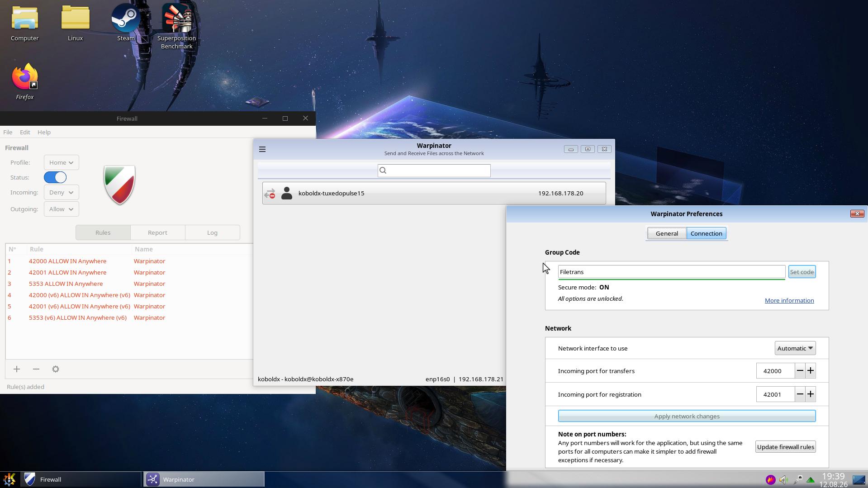Click the purple flame tray icon

(770, 479)
